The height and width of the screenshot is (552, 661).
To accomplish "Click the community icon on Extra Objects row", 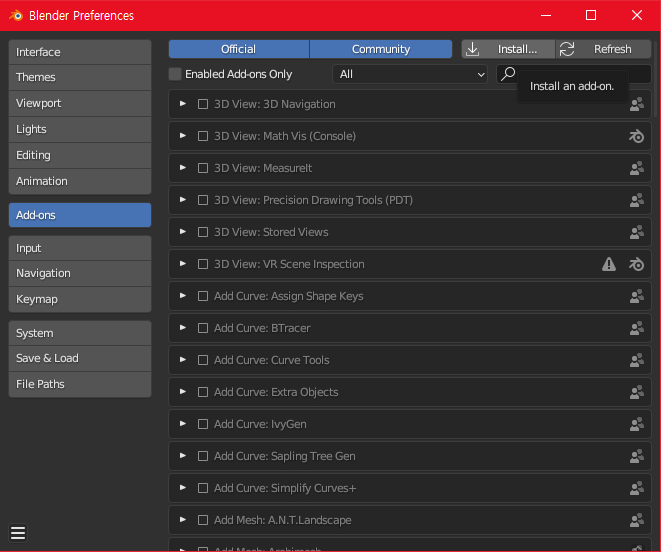I will (637, 392).
